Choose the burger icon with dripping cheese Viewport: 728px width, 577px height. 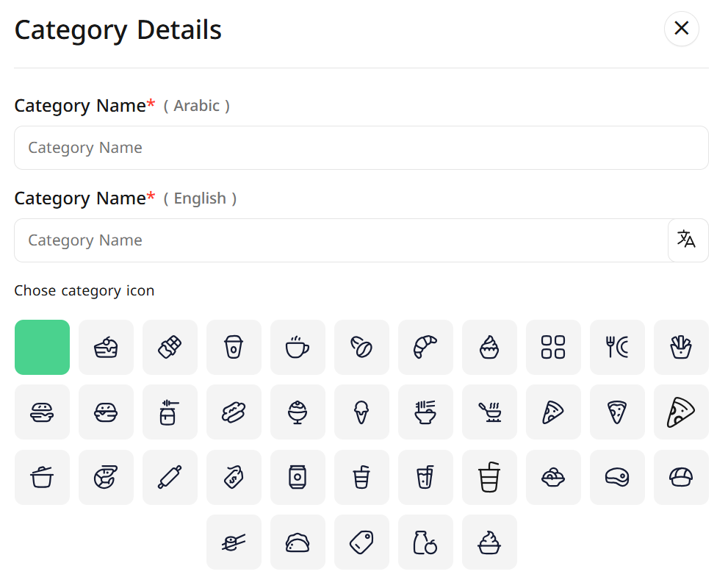point(42,412)
